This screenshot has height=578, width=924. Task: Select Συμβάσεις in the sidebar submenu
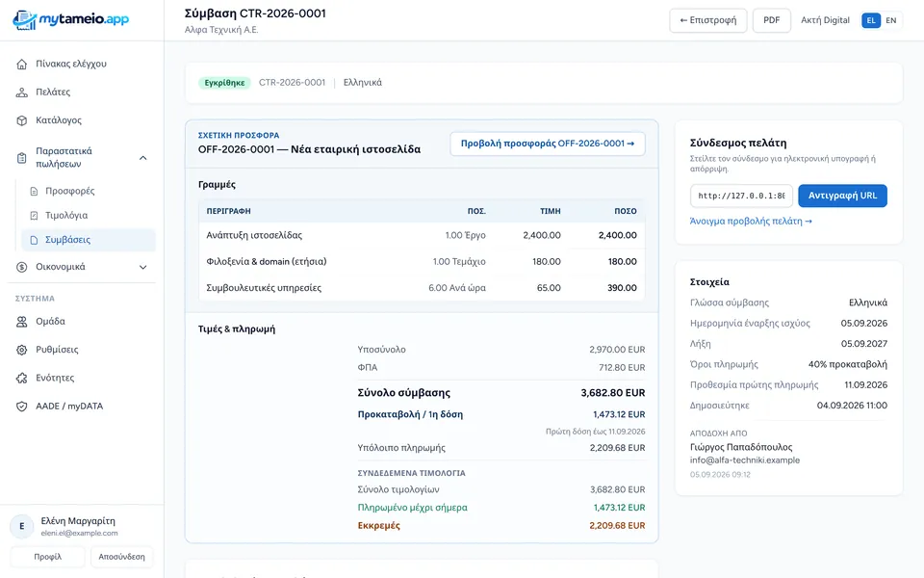tap(89, 240)
